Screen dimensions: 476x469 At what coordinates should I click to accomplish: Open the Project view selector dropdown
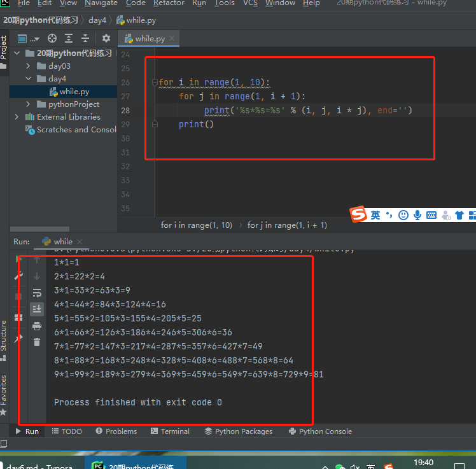click(x=29, y=39)
